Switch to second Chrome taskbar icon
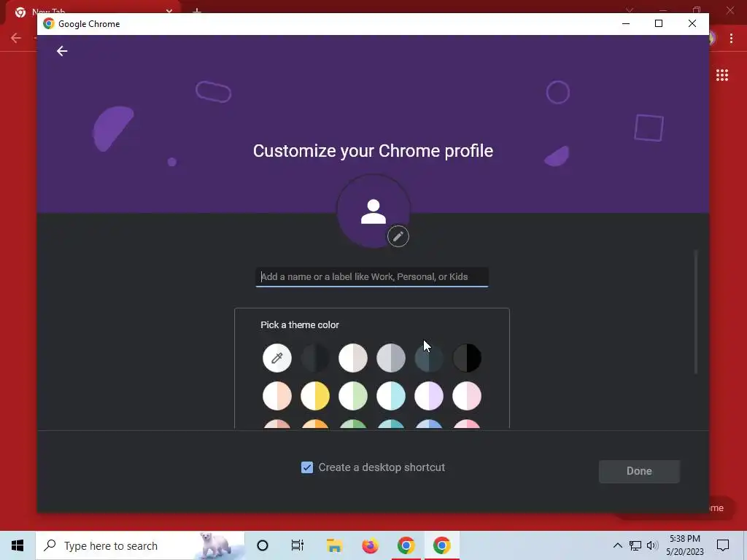This screenshot has height=560, width=747. click(441, 545)
